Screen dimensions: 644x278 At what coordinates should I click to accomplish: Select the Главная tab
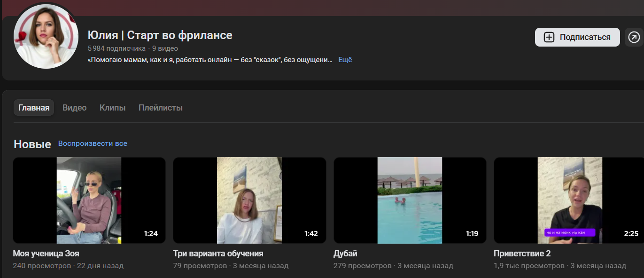pyautogui.click(x=34, y=108)
